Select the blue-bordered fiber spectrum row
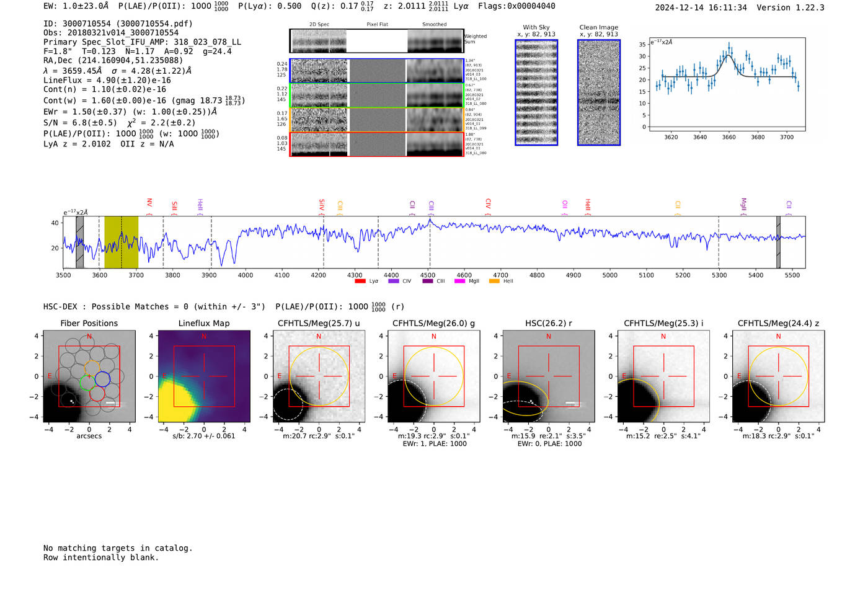The image size is (868, 591). click(x=377, y=71)
